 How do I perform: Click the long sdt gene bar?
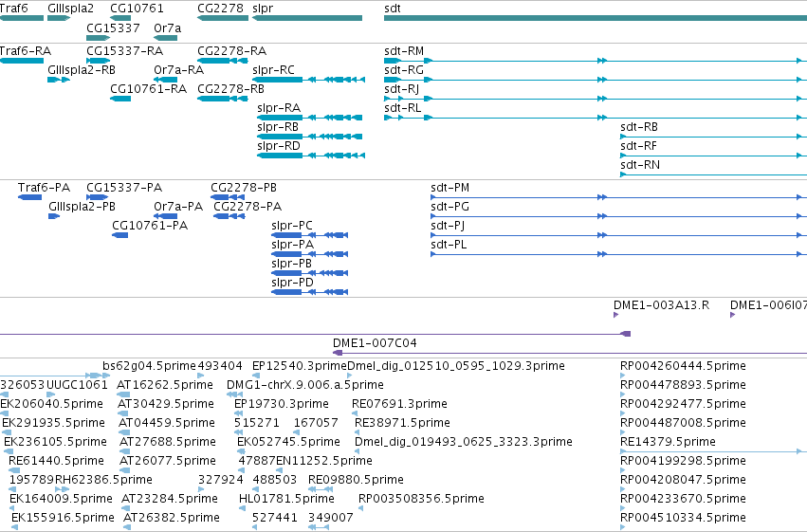596,18
